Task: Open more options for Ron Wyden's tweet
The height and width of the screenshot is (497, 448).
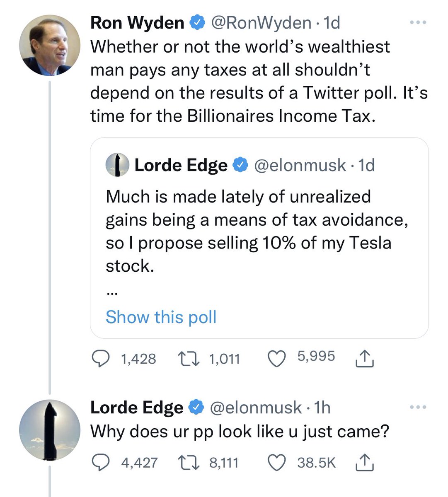Action: [417, 23]
